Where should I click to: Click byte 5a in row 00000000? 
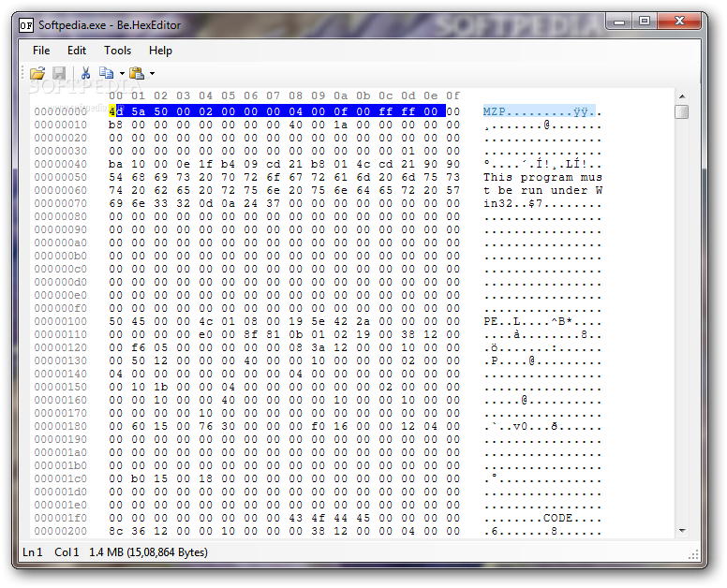[138, 111]
